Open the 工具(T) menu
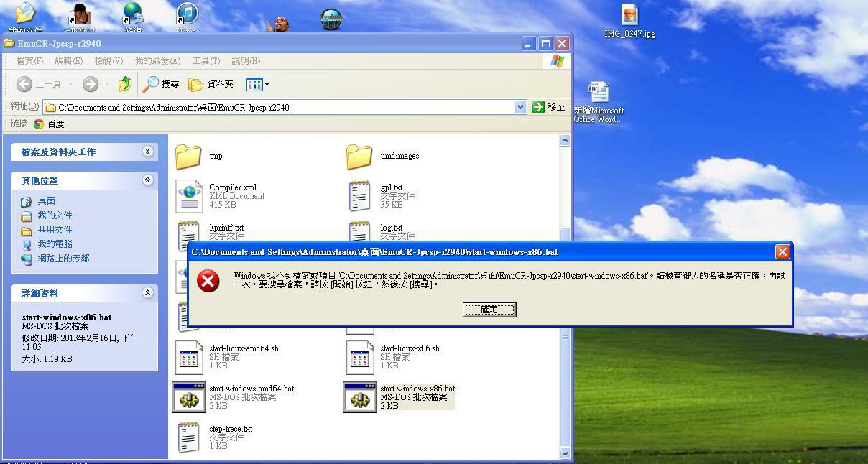868x464 pixels. pos(206,61)
